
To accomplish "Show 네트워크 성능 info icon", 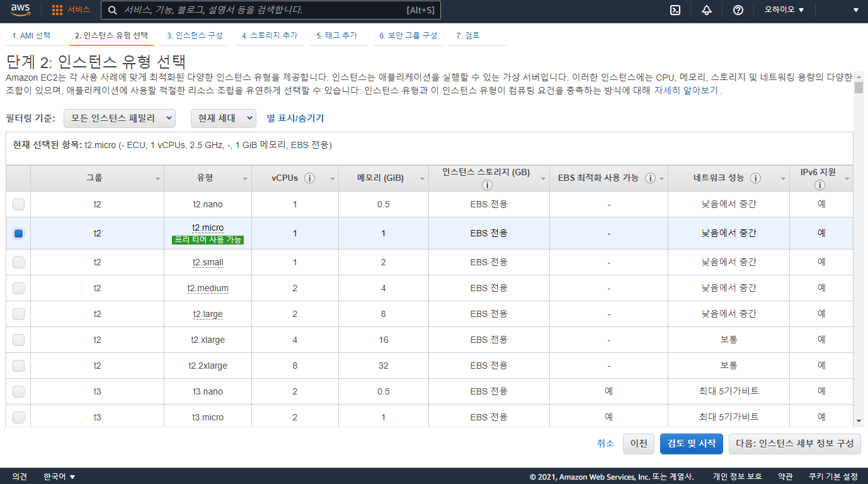I will point(755,178).
